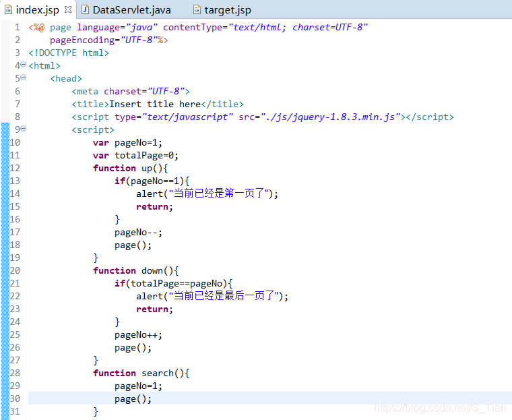
Task: Click the target.jsp file icon
Action: click(197, 10)
